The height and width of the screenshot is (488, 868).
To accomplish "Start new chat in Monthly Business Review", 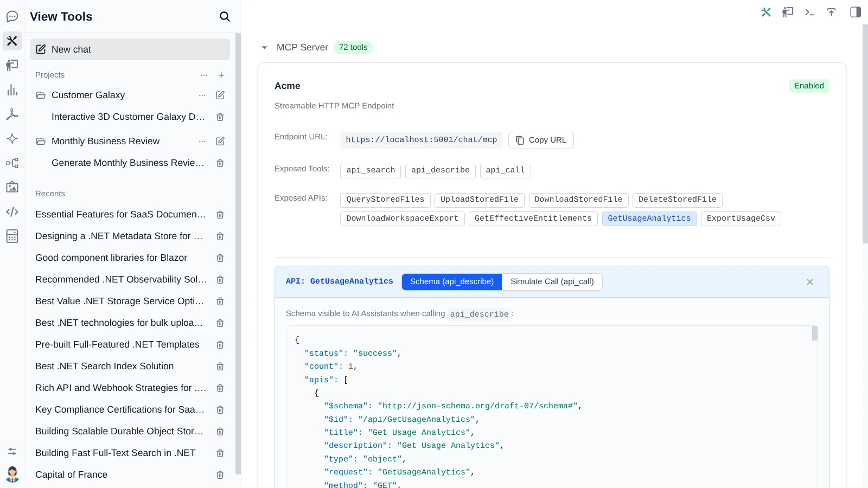I will tap(220, 141).
